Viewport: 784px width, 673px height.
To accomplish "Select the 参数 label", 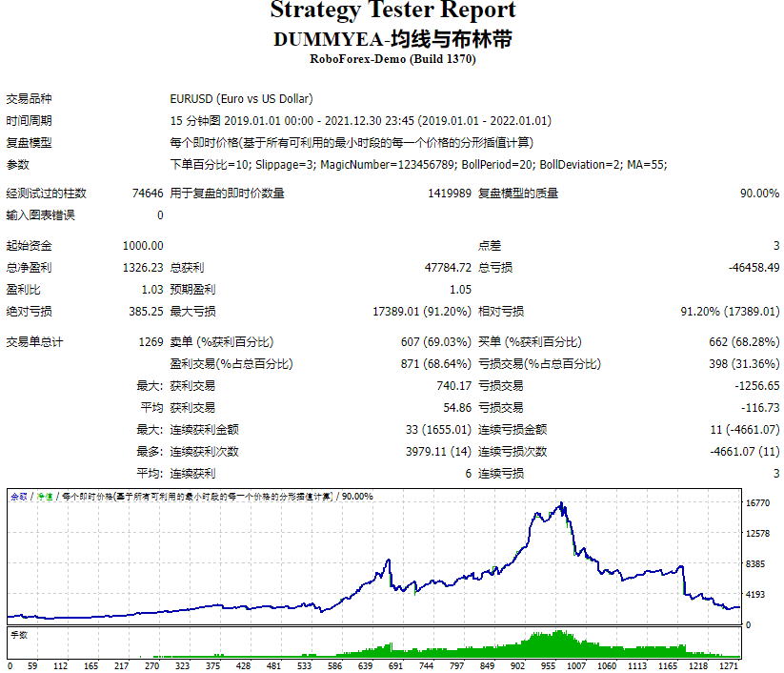I will point(17,165).
